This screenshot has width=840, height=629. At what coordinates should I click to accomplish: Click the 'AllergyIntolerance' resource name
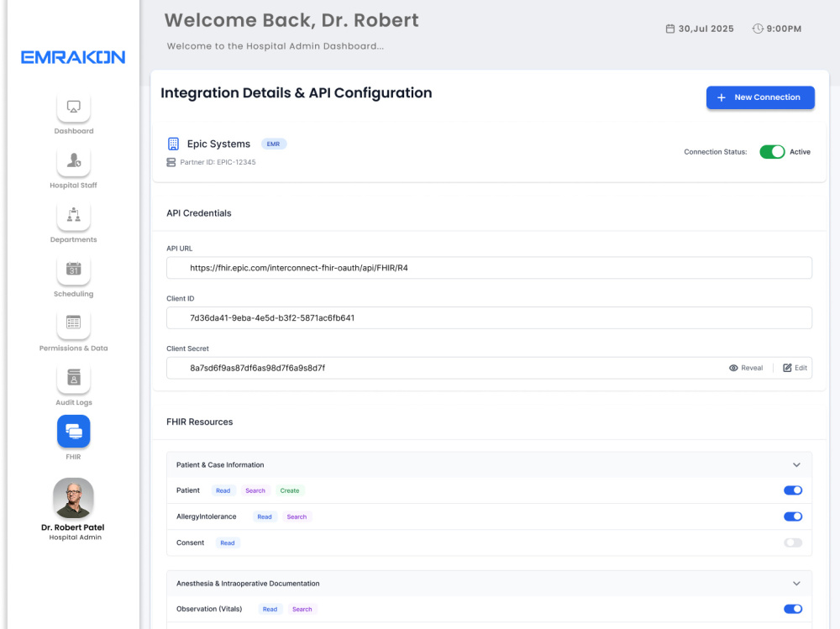point(207,516)
